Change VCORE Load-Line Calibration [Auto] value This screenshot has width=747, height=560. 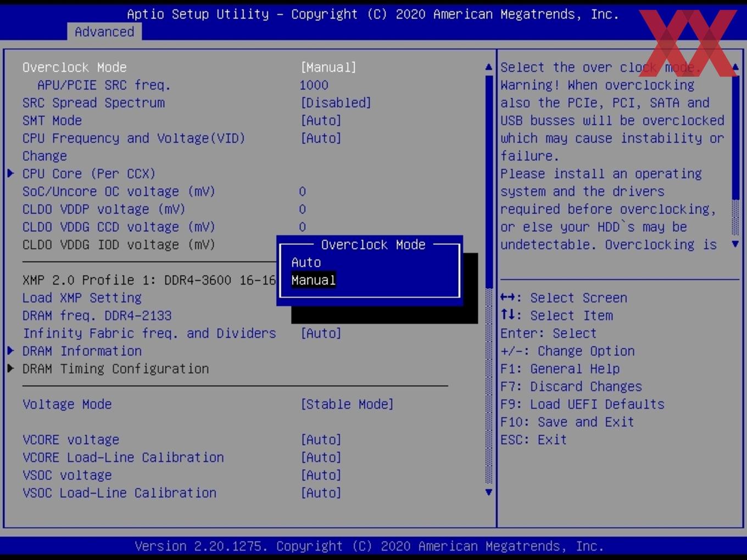coord(321,457)
